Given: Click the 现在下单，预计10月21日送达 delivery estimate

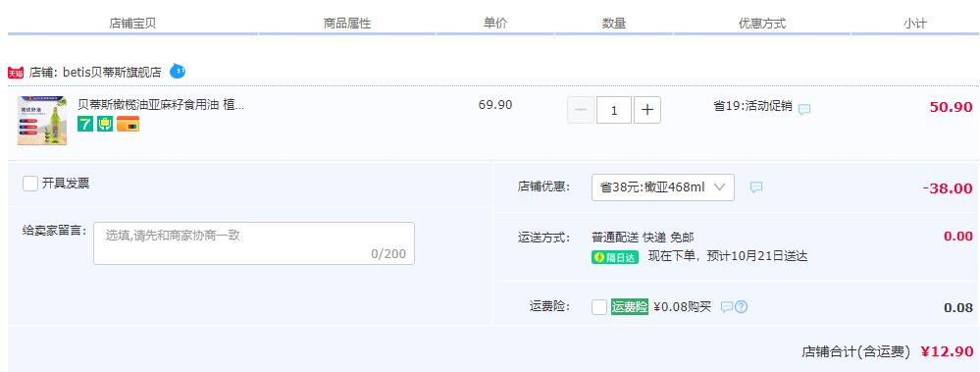Looking at the screenshot, I should pyautogui.click(x=728, y=256).
